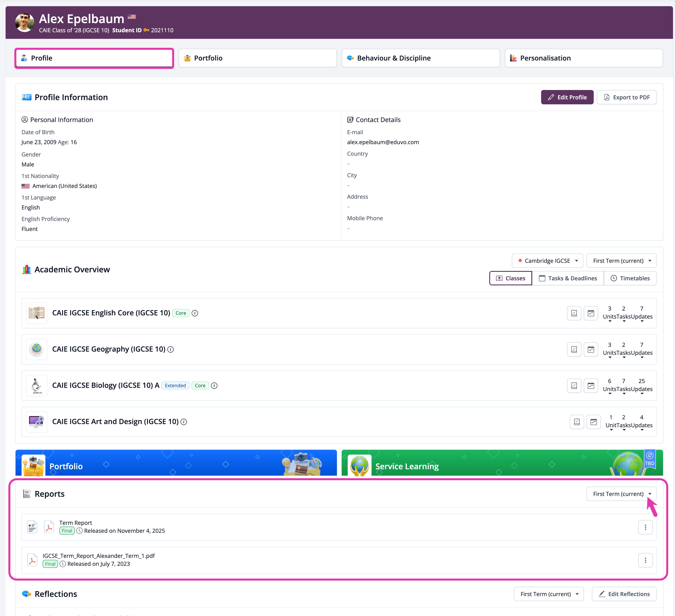
Task: Switch Academic Overview to Timetables view
Action: point(630,278)
